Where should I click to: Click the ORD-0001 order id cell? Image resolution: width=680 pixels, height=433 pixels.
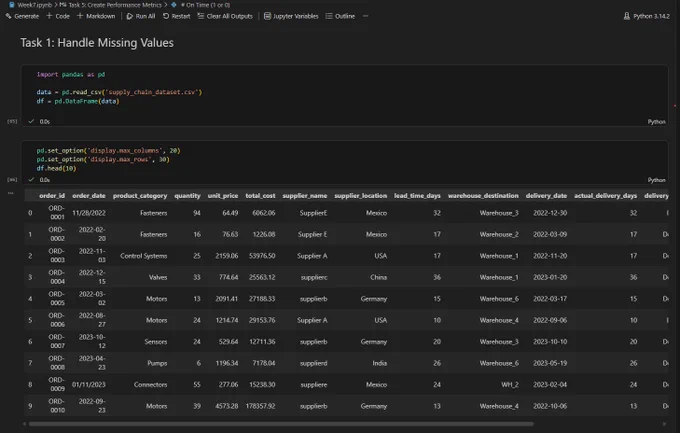point(56,213)
